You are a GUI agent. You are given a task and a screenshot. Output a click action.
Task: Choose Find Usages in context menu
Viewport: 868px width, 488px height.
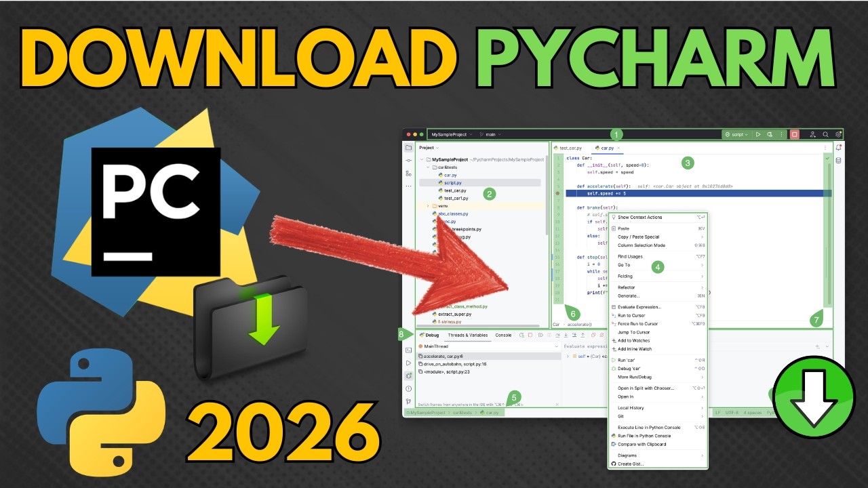coord(658,256)
